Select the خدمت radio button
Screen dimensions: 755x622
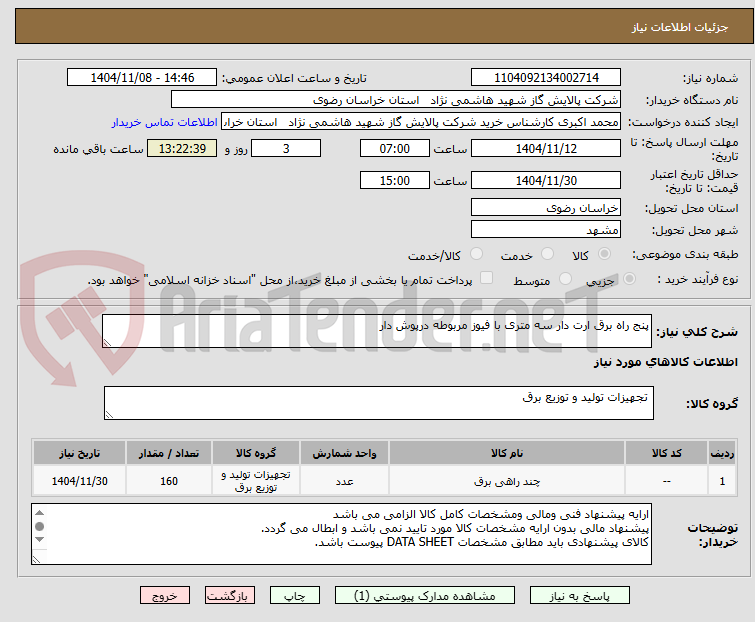click(547, 254)
